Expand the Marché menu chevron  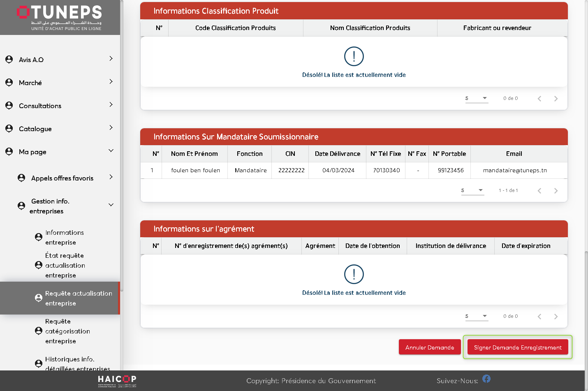111,82
